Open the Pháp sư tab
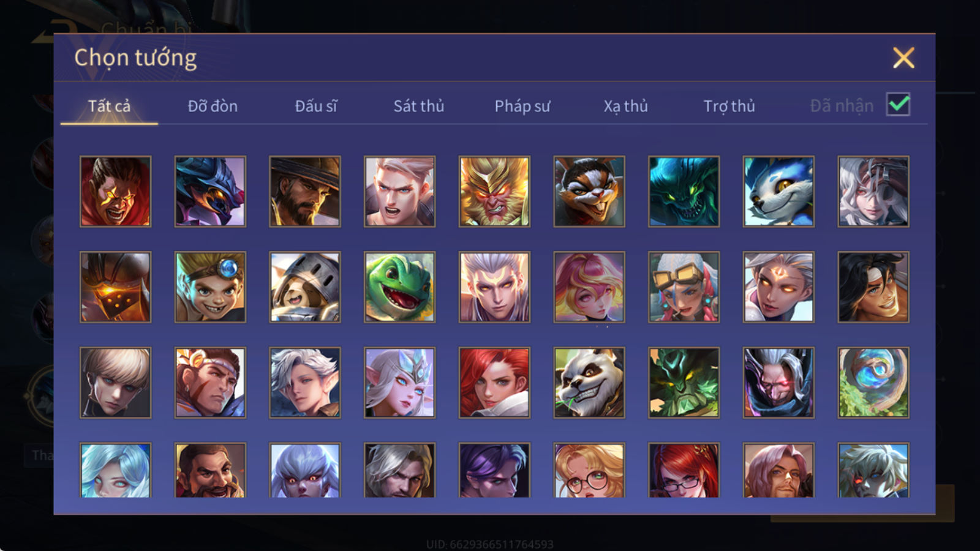This screenshot has height=551, width=980. pos(522,106)
